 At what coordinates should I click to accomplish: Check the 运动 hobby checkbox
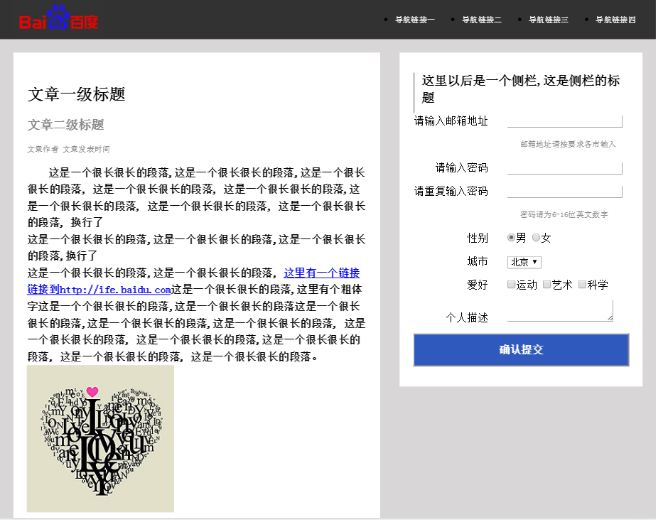(511, 285)
